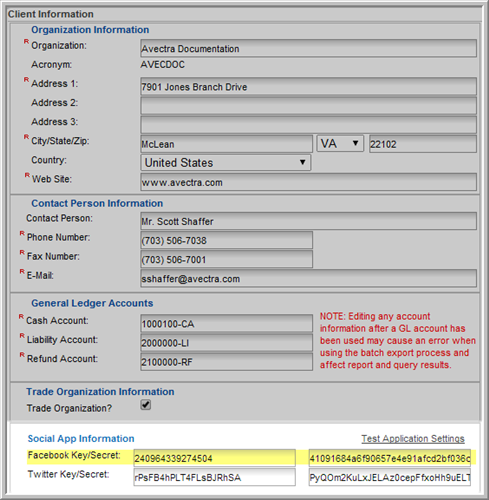Edit the Fax Number field
Viewport: 489px width, 500px height.
[226, 259]
